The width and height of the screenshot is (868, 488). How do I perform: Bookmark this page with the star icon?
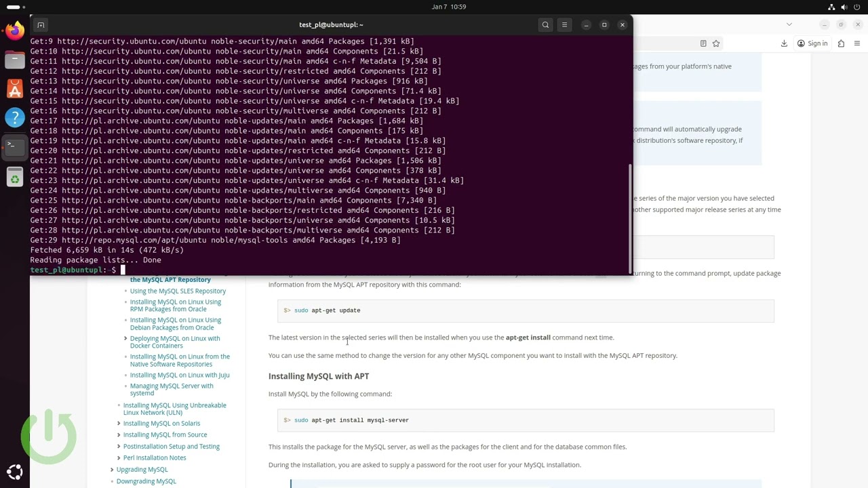click(716, 43)
